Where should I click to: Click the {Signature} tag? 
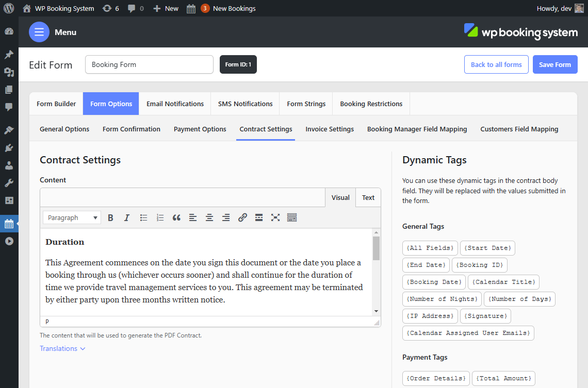(x=485, y=316)
